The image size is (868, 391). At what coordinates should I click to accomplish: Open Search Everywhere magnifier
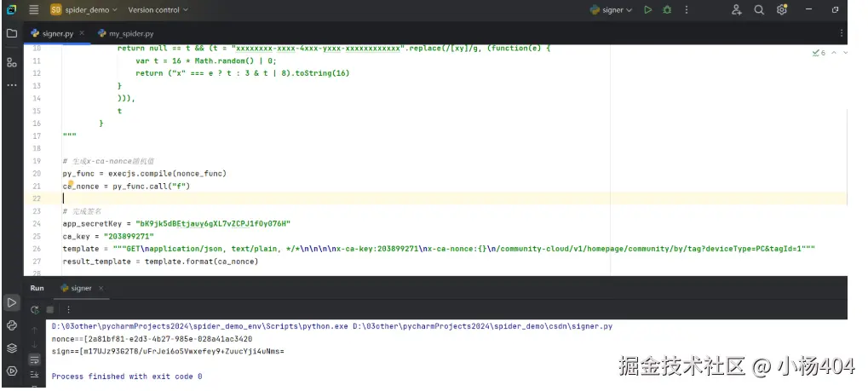tap(759, 10)
